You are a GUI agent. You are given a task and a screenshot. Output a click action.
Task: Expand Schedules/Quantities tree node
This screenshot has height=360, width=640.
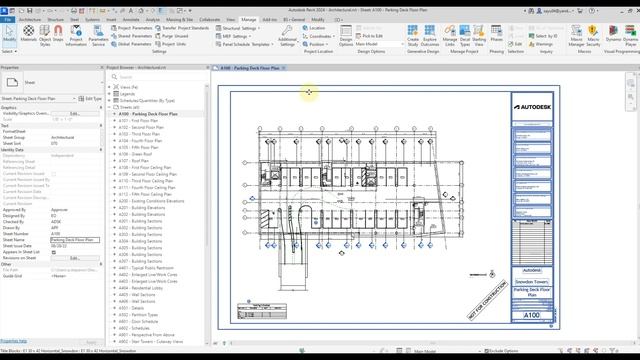pos(109,100)
